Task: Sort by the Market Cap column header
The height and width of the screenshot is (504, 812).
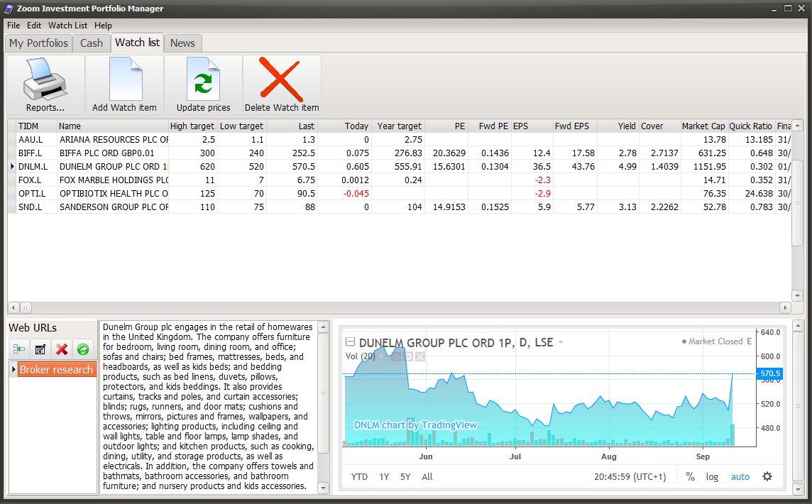Action: [703, 126]
